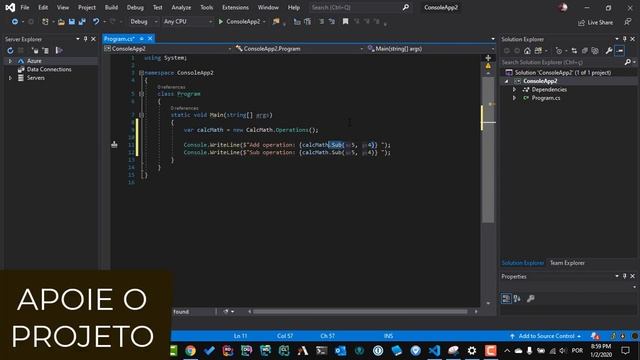Click Collapse All icon in Solution Explorer
Viewport: 640px width, 360px height.
(x=584, y=51)
